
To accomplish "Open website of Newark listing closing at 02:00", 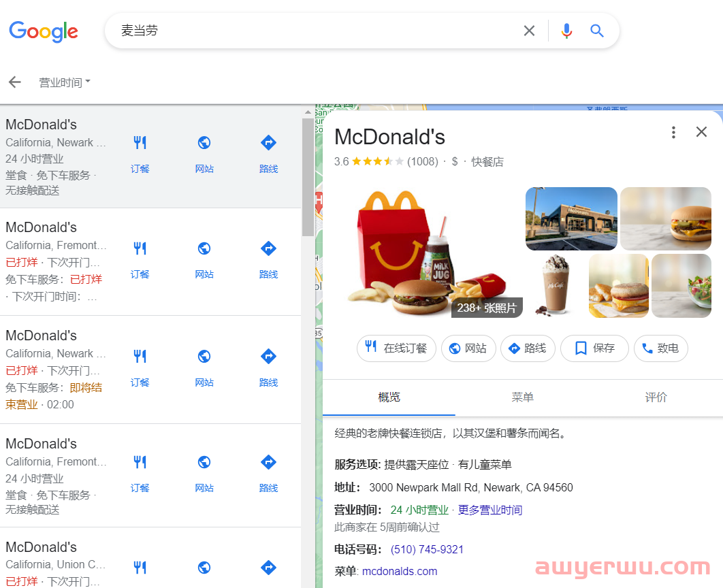I will 204,367.
